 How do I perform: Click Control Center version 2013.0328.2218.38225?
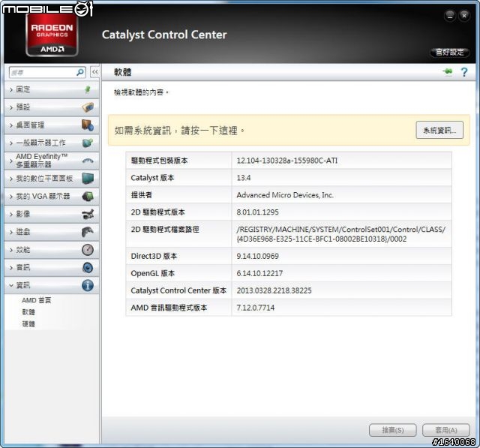pos(274,290)
